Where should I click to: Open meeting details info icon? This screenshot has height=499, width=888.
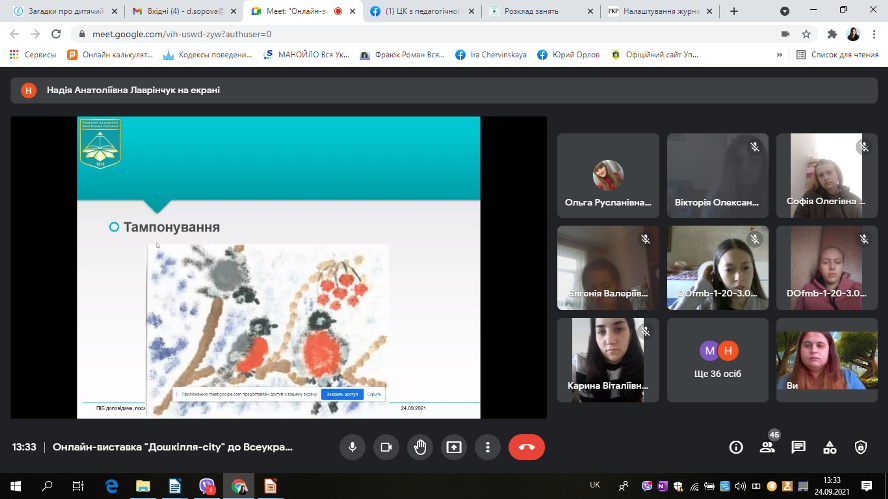coord(736,447)
